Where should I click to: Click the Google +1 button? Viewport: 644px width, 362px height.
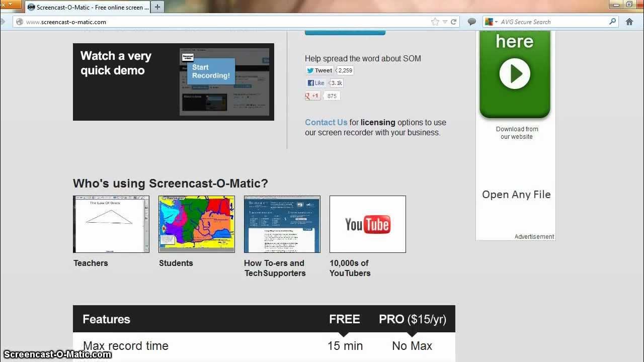(x=312, y=96)
